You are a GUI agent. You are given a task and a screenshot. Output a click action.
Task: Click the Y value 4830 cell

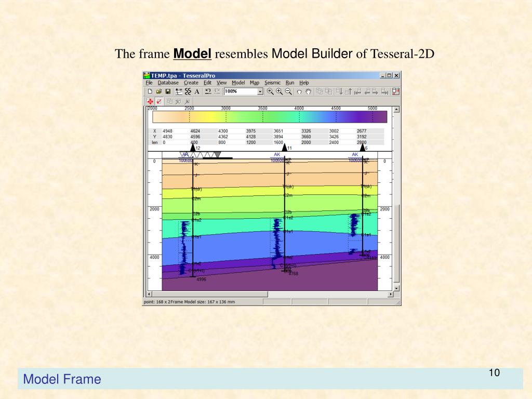pyautogui.click(x=168, y=137)
